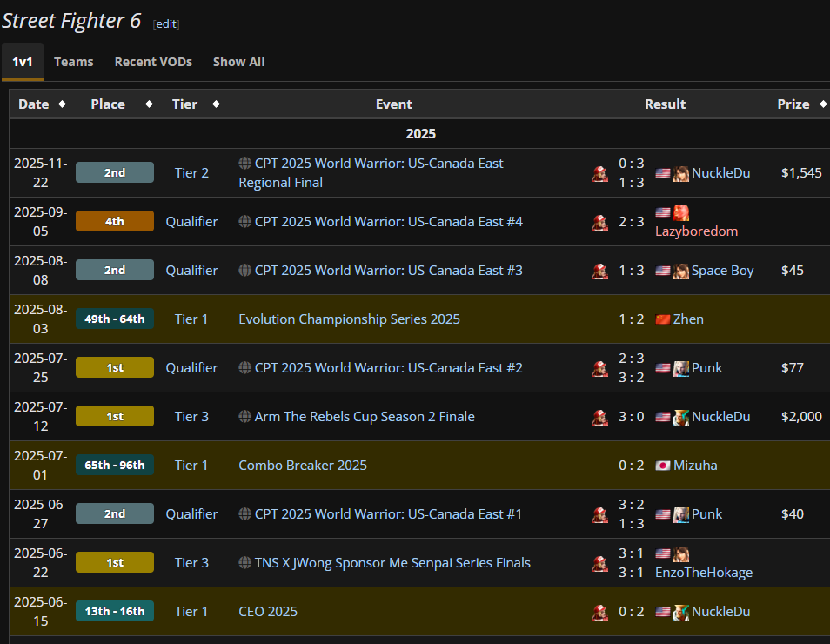Click red character icon in Arm The Rebels row
Screen dimensions: 830x644
tap(600, 418)
